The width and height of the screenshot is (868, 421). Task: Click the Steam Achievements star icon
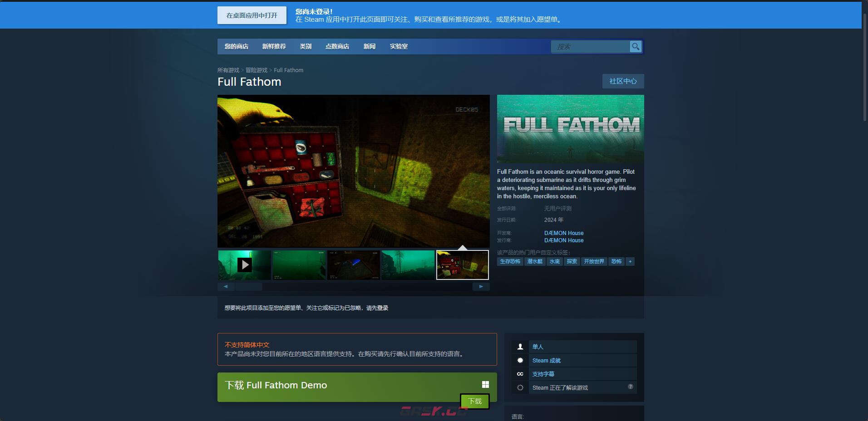pos(520,360)
